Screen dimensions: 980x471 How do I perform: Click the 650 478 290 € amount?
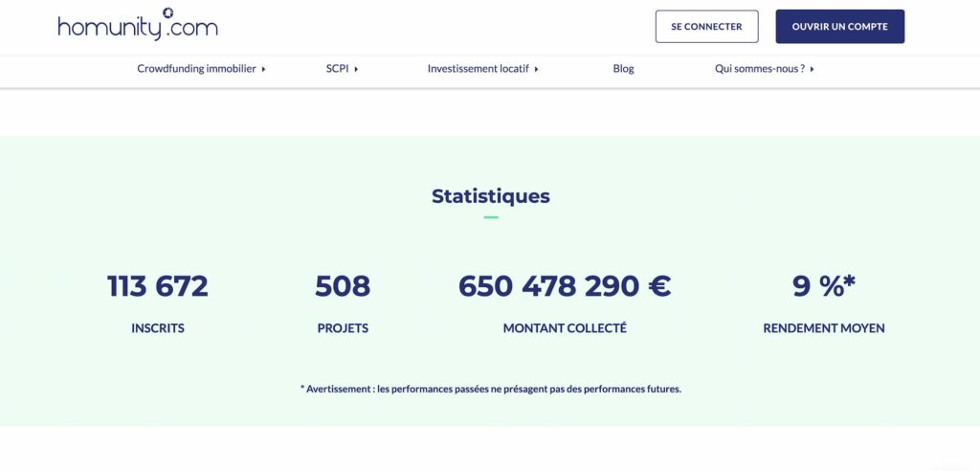point(565,286)
